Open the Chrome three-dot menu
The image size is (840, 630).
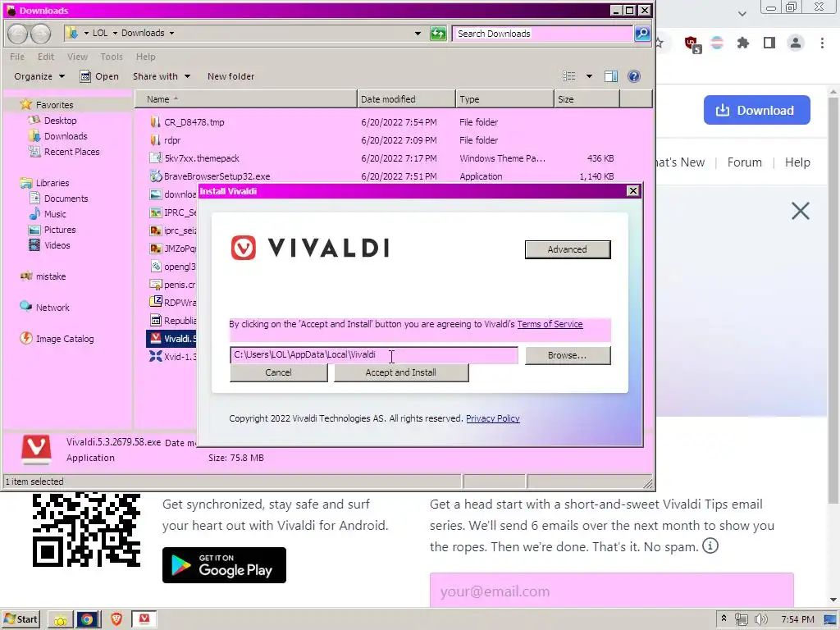click(822, 43)
